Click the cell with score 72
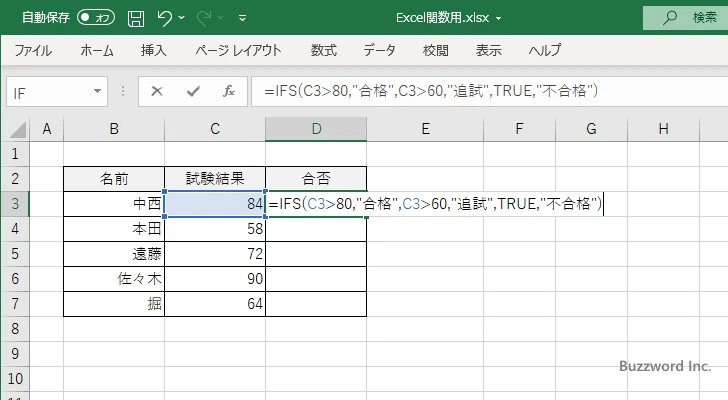 [x=215, y=254]
